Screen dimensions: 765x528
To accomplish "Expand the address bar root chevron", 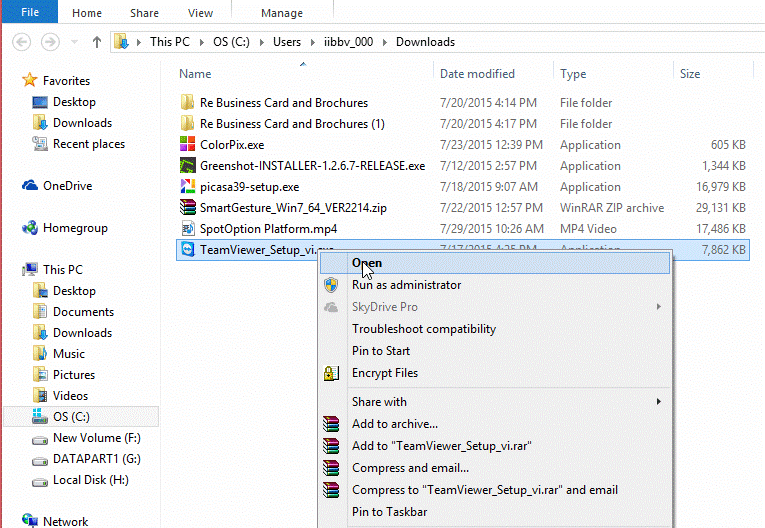I will pyautogui.click(x=139, y=42).
